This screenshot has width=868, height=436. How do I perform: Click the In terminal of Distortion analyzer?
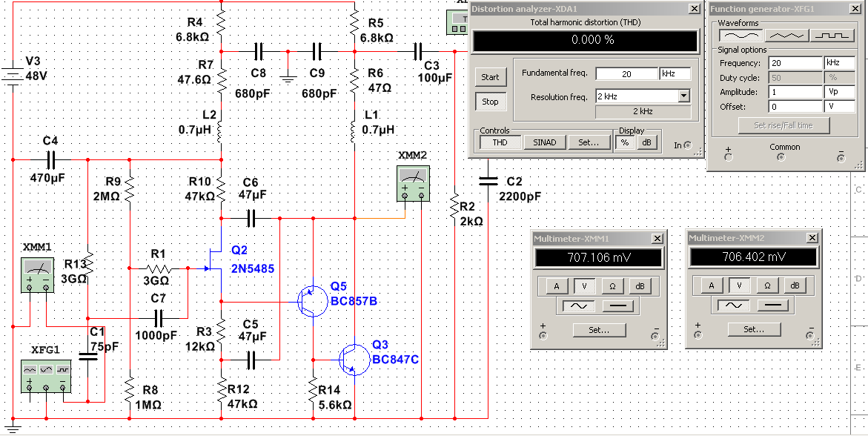pos(688,145)
